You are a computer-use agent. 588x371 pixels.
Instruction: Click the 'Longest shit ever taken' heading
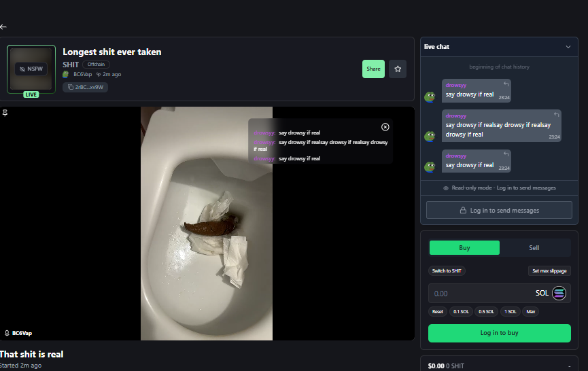pos(111,52)
